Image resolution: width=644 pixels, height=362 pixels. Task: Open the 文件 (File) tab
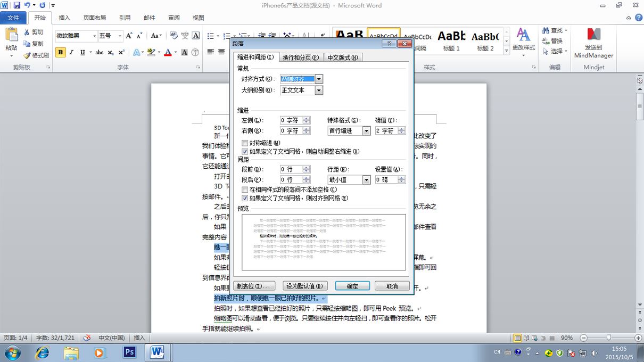pos(13,18)
